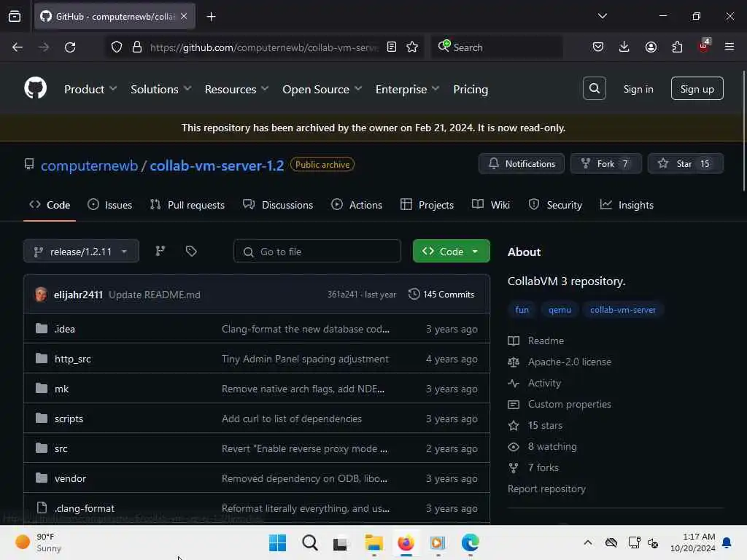Open Firefox account icon
This screenshot has height=560, width=747.
651,47
